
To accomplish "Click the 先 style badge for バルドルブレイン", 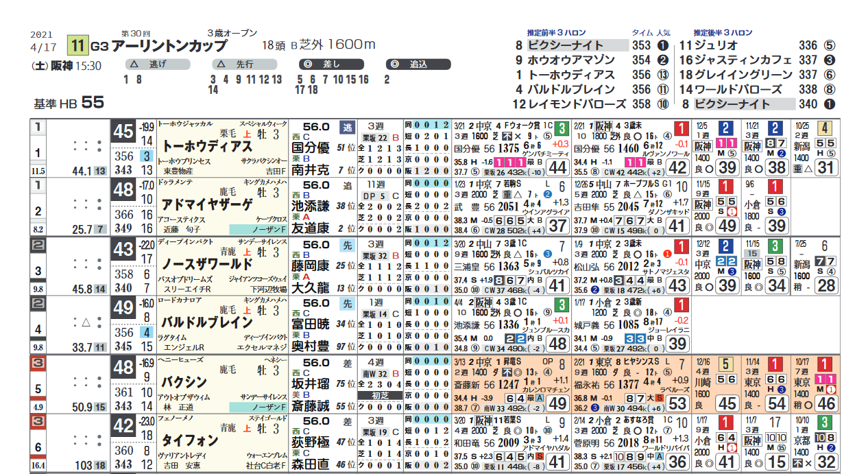I will [347, 303].
